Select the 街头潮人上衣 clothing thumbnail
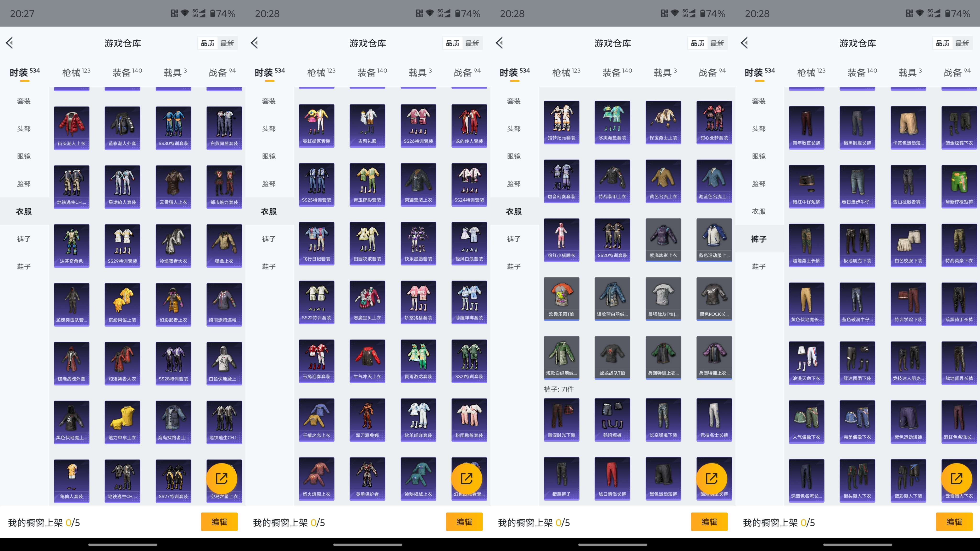The image size is (980, 551). coord(72,127)
